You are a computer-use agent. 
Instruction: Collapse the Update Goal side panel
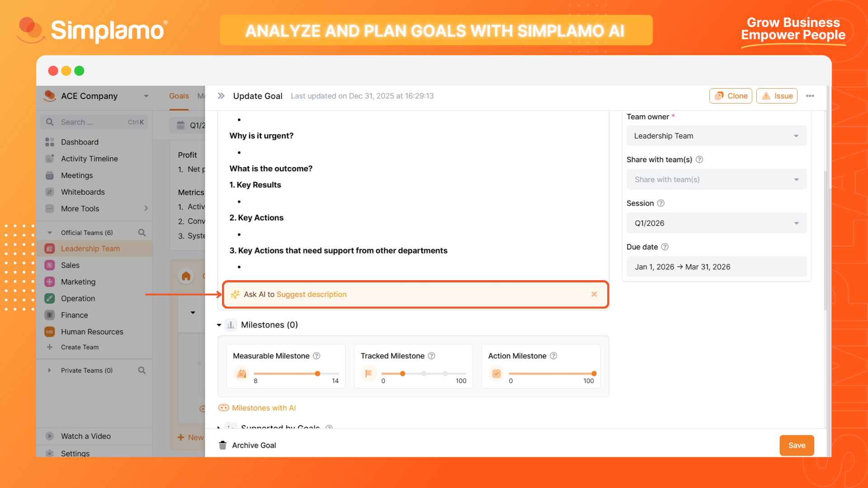(221, 96)
